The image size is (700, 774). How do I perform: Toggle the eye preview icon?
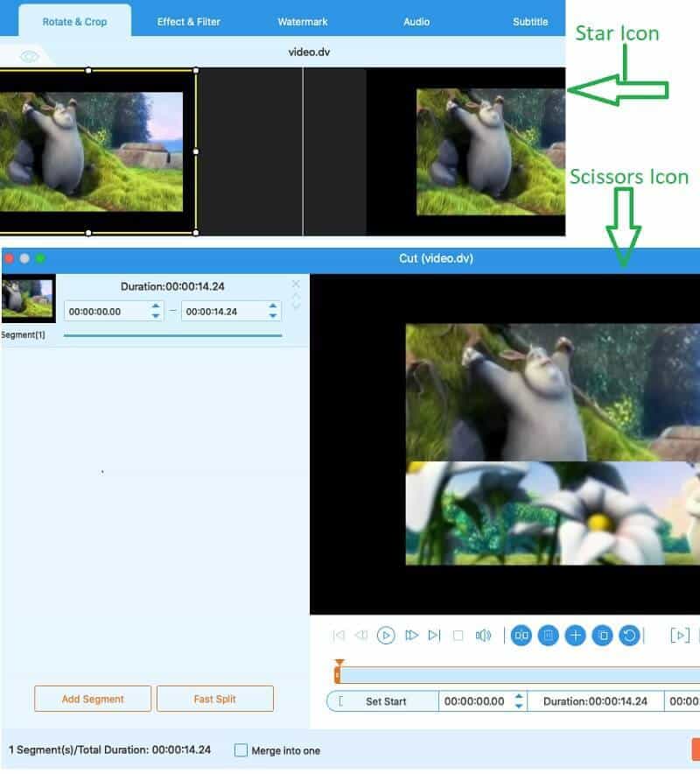click(x=30, y=56)
